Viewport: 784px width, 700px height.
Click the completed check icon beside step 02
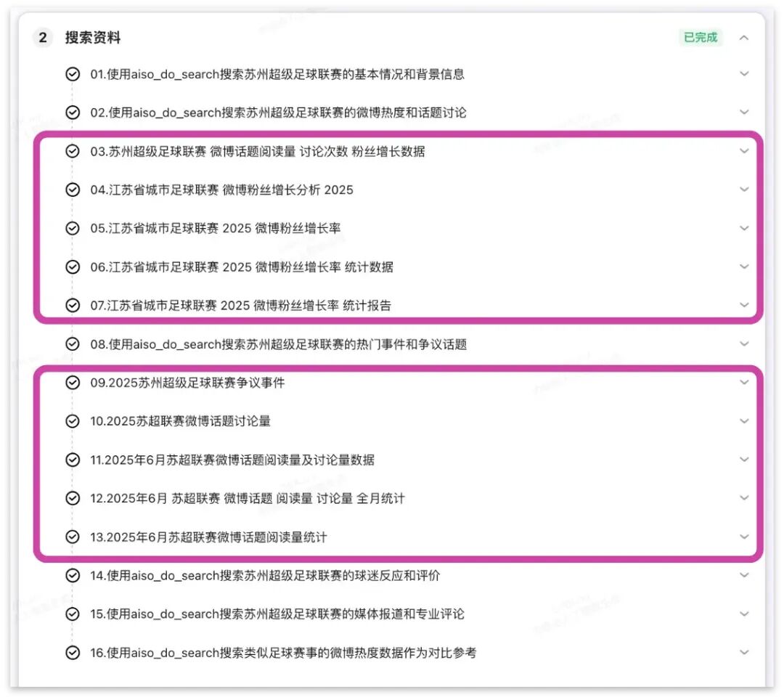coord(73,113)
